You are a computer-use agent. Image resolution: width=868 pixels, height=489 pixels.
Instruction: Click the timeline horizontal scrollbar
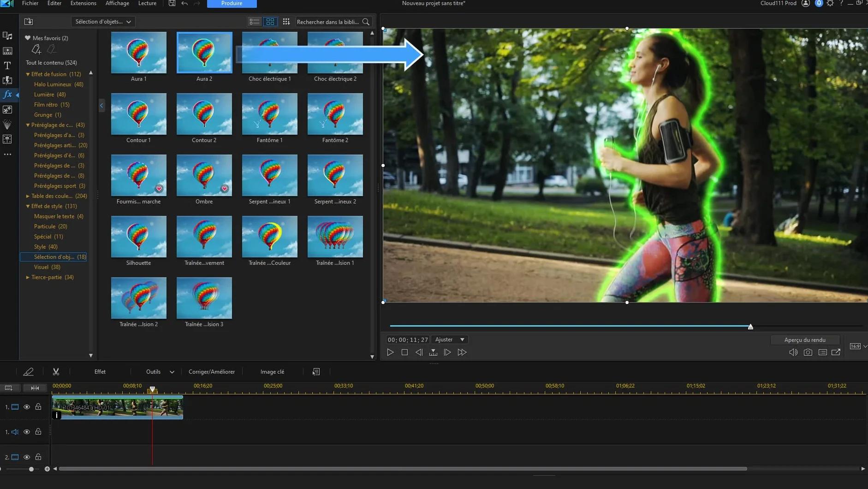(x=403, y=469)
